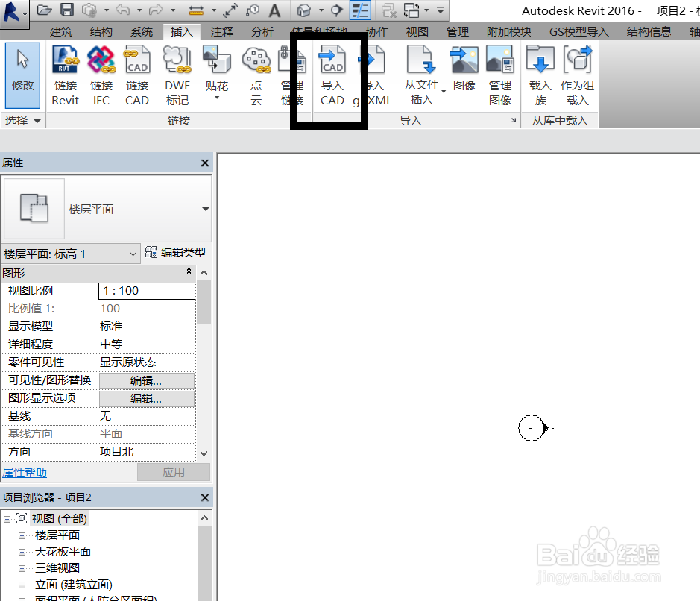Click the Undo arrow icon

pyautogui.click(x=122, y=10)
